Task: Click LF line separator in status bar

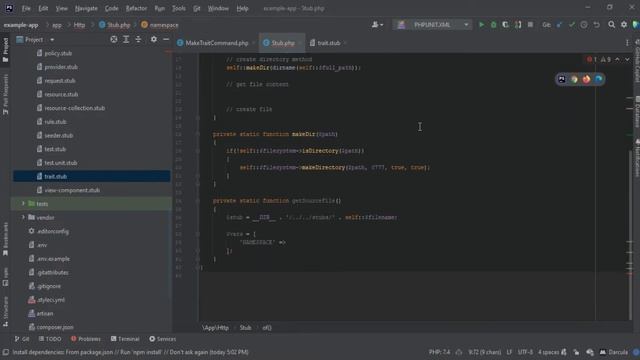Action: coord(509,352)
